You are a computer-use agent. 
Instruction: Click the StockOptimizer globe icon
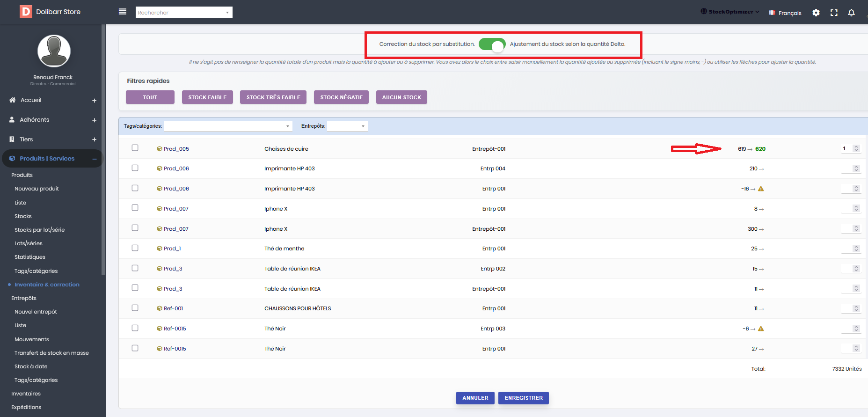pos(704,11)
